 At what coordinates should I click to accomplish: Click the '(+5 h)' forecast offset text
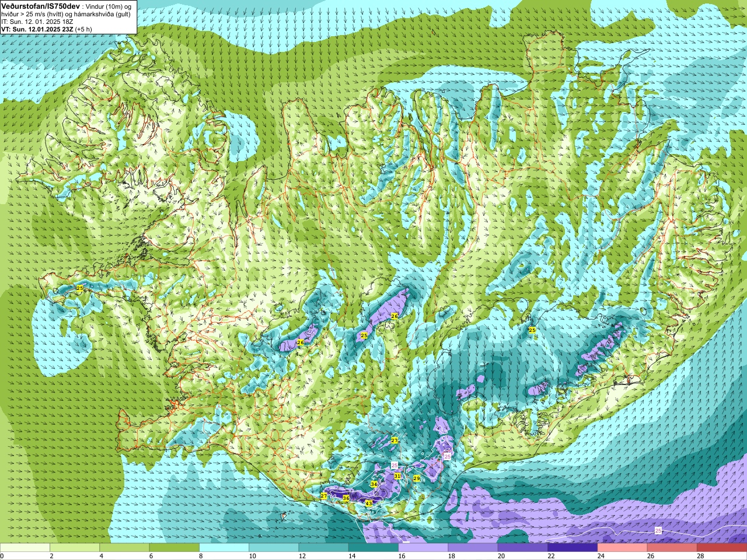click(x=83, y=29)
